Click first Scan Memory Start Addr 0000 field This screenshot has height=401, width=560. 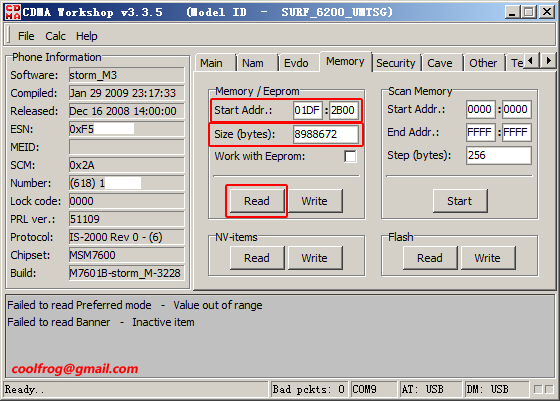coord(480,109)
